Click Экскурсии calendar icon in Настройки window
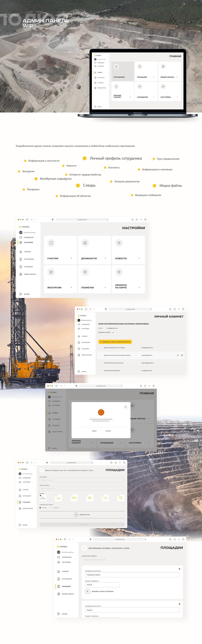Image resolution: width=202 pixels, height=644 pixels. click(x=51, y=272)
